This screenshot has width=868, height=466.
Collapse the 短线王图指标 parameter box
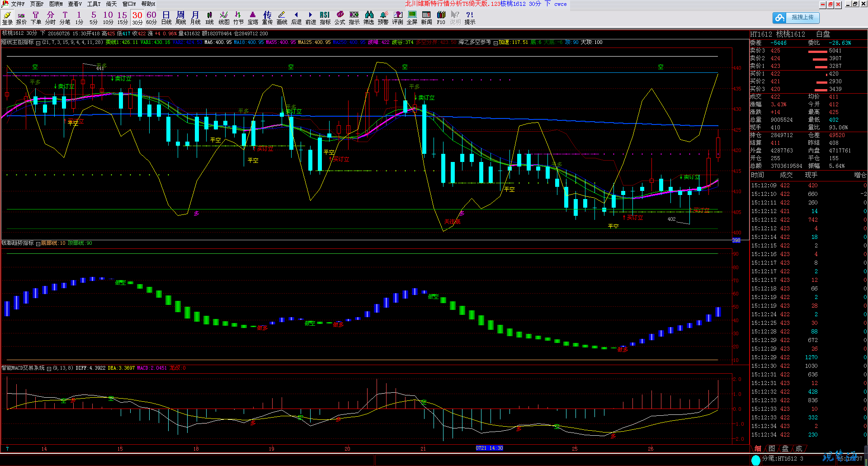[38, 43]
